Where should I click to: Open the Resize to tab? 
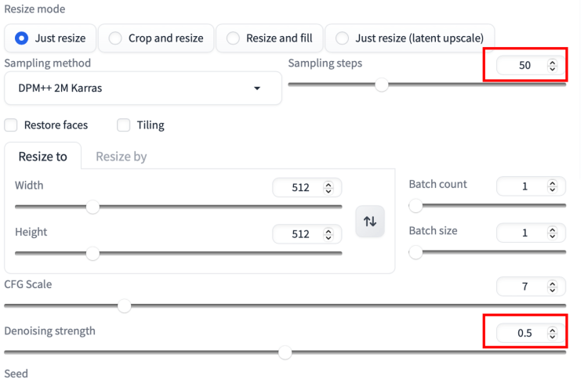(x=42, y=156)
